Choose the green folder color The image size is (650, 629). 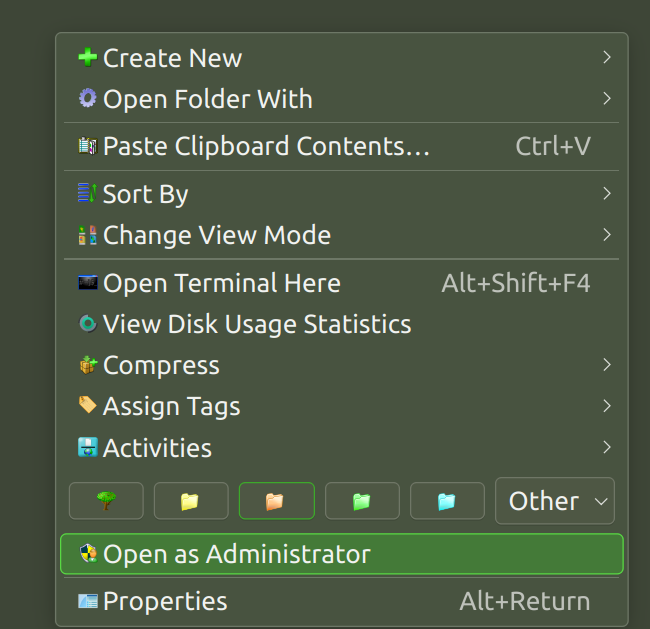click(362, 500)
